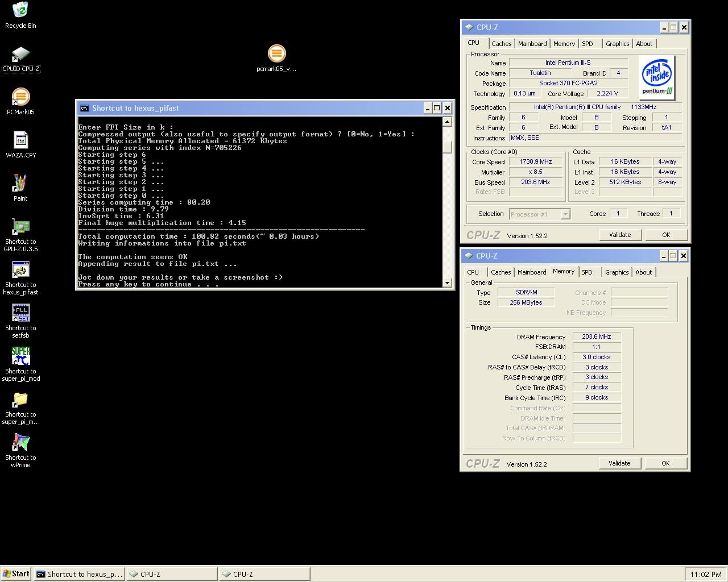Screen dimensions: 728x582
Task: Select the wPrime shortcut icon
Action: click(20, 443)
